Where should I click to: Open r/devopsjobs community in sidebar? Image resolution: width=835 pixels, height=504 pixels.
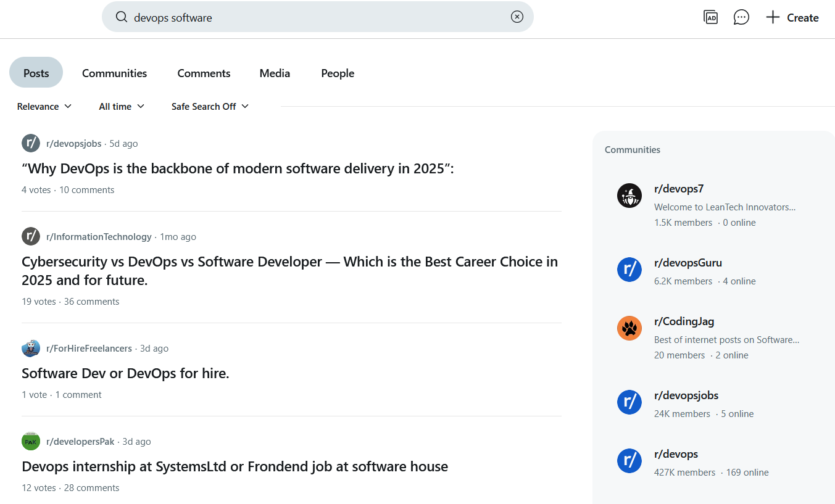[x=686, y=395]
